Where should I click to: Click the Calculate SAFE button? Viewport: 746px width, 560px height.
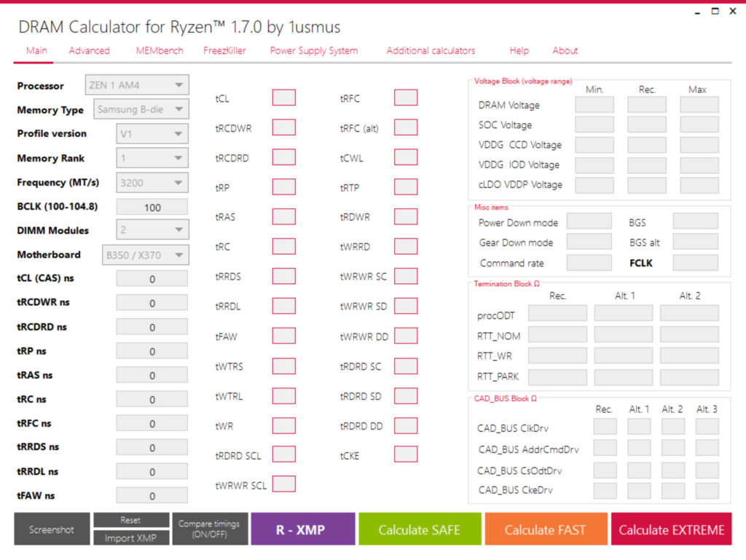coord(420,529)
